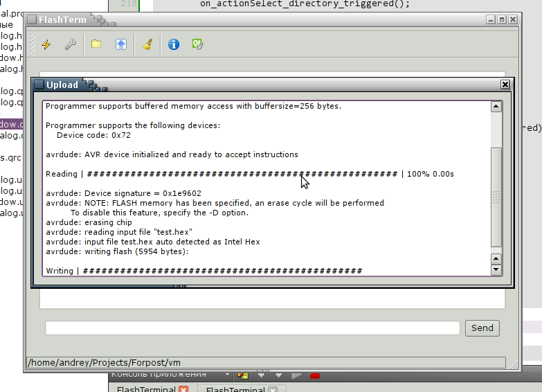This screenshot has height=392, width=542.
Task: Click the 'reading input file "test.hex"' line
Action: 119,232
